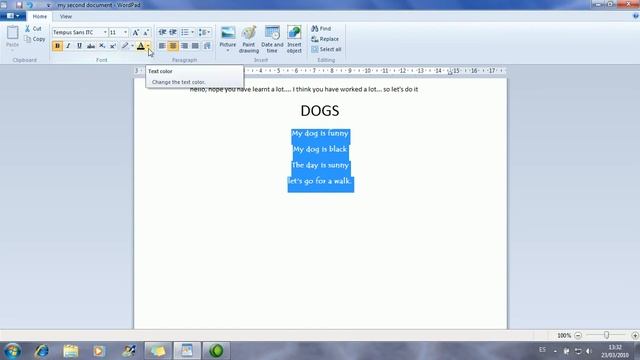This screenshot has width=640, height=360.
Task: Open Windows Media Player from the taskbar
Action: tap(99, 351)
